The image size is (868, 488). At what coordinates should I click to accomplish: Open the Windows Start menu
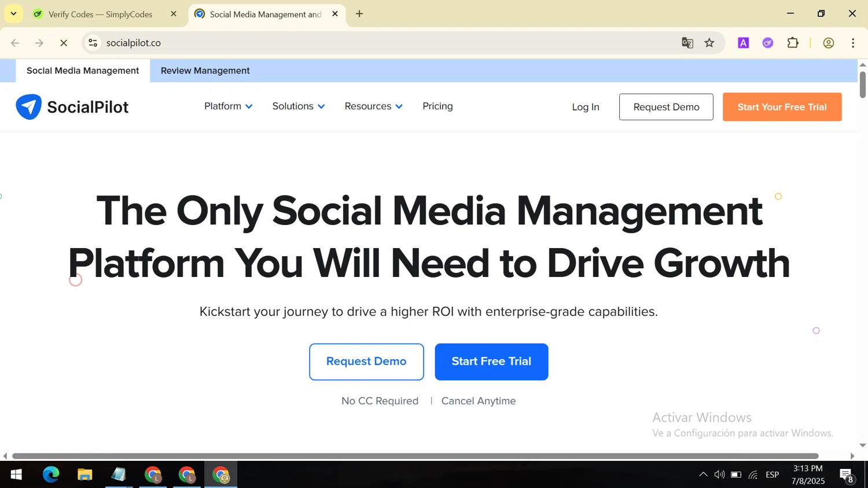click(16, 475)
